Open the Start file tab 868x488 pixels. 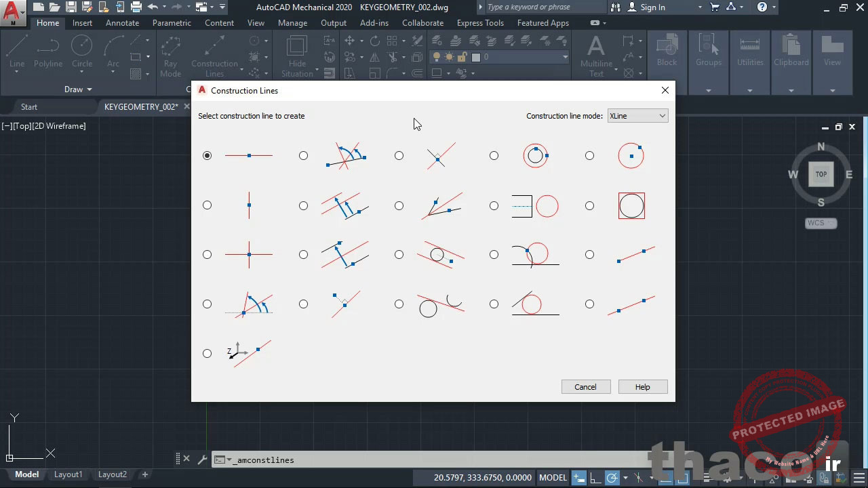pyautogui.click(x=29, y=107)
